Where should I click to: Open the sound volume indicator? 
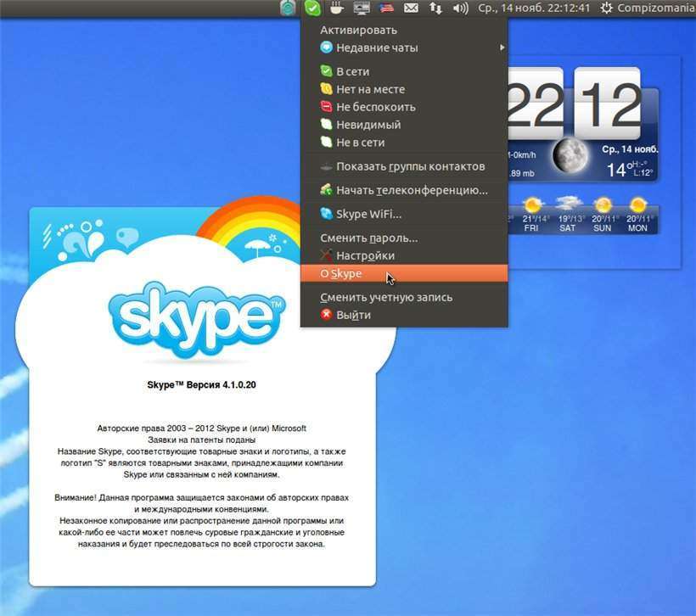click(x=460, y=8)
